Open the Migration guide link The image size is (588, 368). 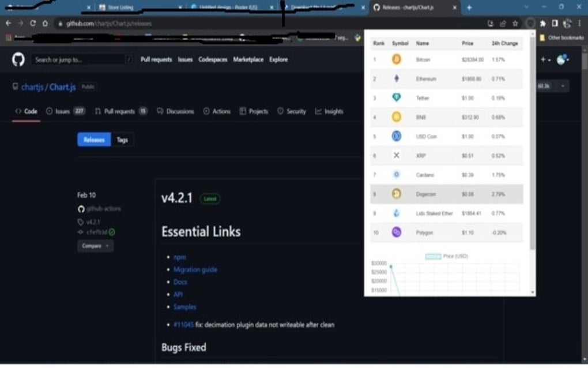pyautogui.click(x=195, y=269)
